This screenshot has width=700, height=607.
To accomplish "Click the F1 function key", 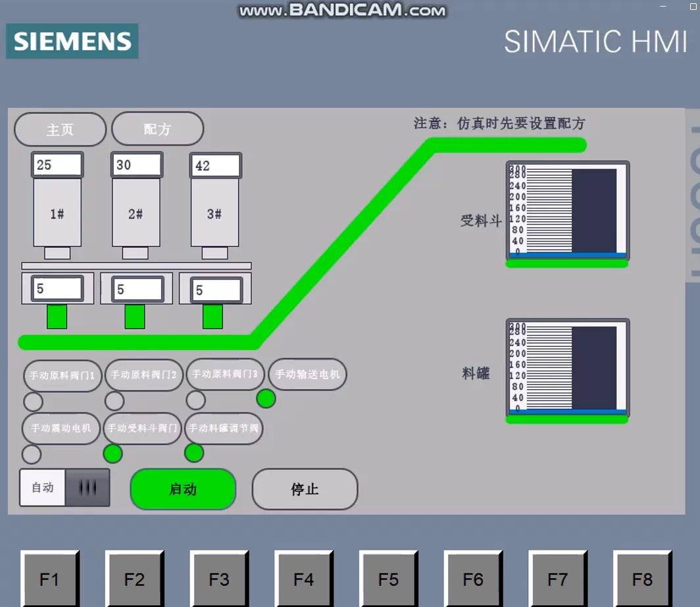I will point(49,579).
